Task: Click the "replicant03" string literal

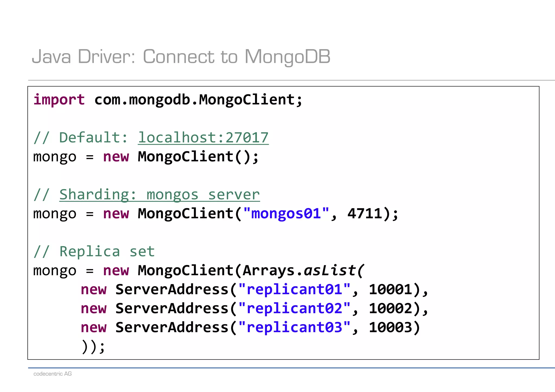Action: pyautogui.click(x=294, y=327)
